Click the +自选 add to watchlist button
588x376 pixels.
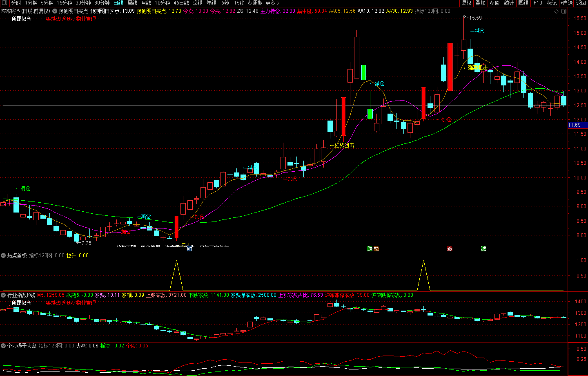click(x=567, y=3)
